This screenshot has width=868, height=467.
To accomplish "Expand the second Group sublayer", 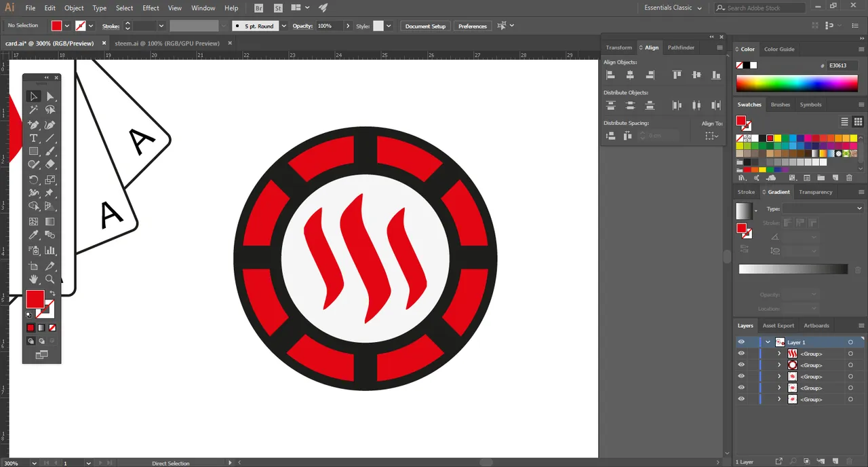I will pyautogui.click(x=779, y=365).
